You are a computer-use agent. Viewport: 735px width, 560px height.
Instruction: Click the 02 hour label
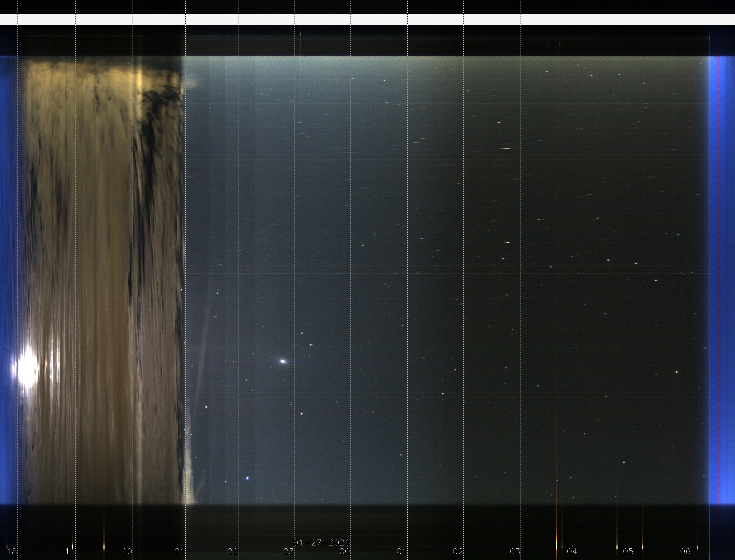coord(458,551)
